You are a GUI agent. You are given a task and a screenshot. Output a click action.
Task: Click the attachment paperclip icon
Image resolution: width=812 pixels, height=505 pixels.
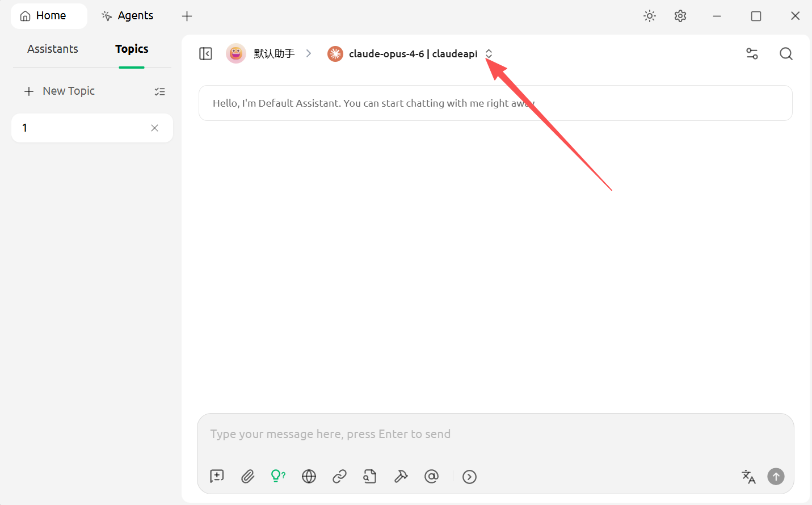247,477
